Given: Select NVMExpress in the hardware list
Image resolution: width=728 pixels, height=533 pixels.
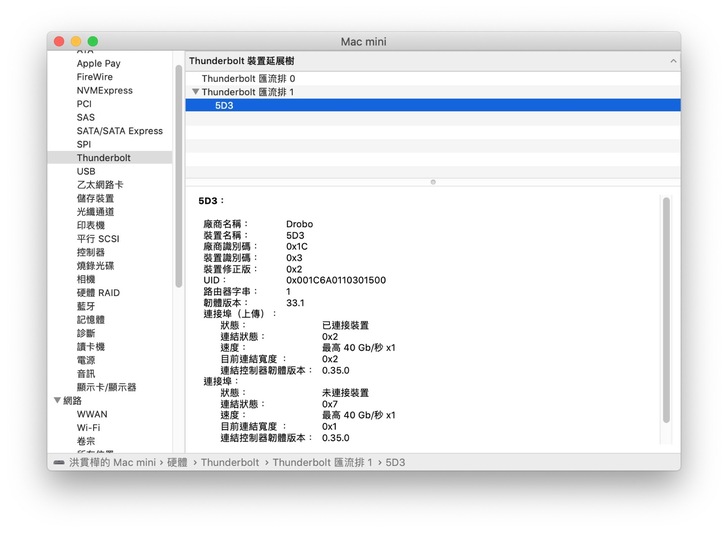Looking at the screenshot, I should pos(104,90).
